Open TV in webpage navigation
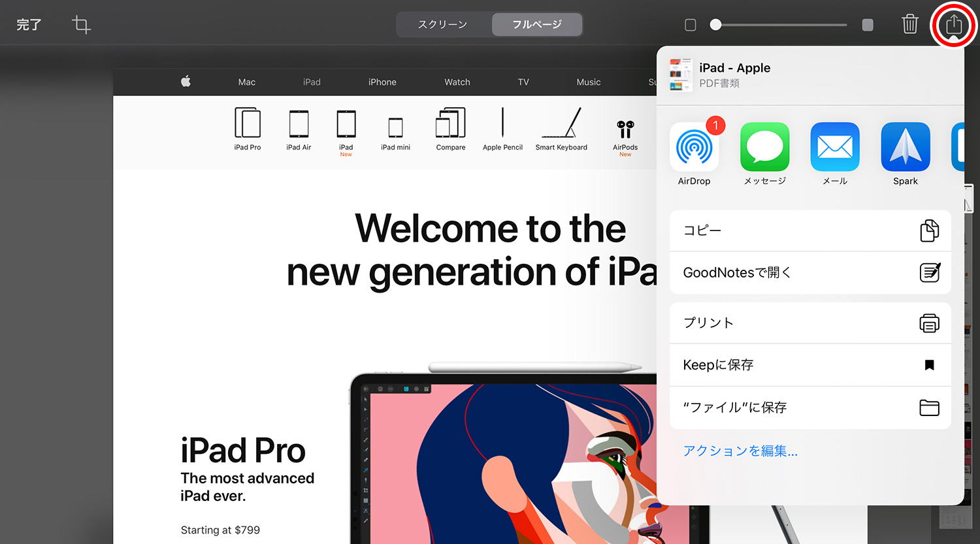This screenshot has height=544, width=980. 523,82
